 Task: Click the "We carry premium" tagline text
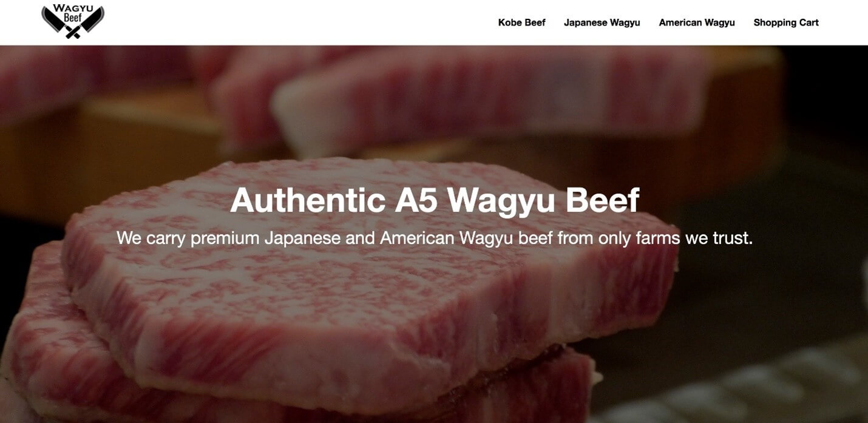435,238
